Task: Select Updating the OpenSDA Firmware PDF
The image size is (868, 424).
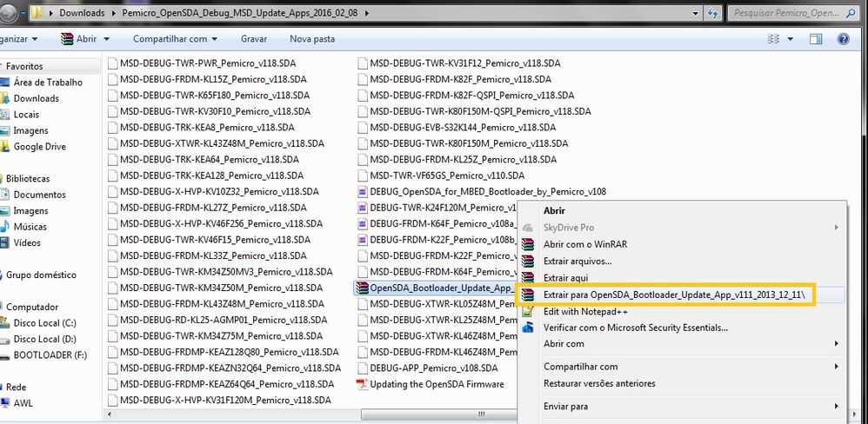Action: (431, 384)
